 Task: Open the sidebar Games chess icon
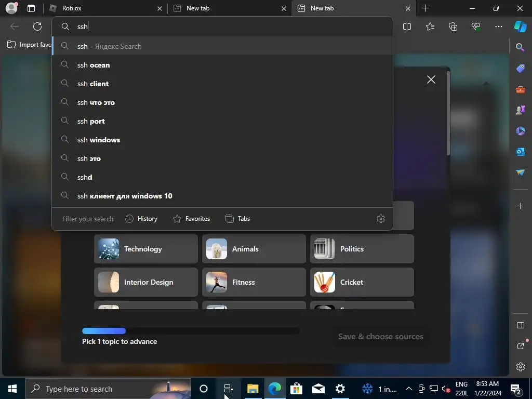coord(520,110)
